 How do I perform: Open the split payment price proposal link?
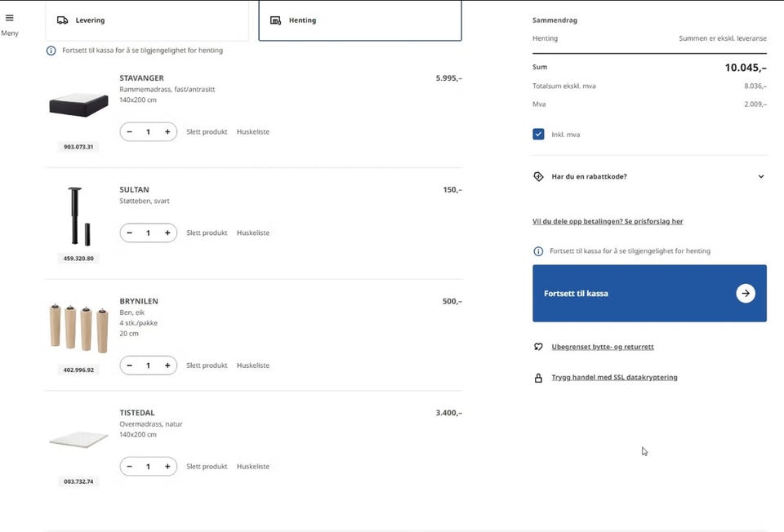[608, 221]
